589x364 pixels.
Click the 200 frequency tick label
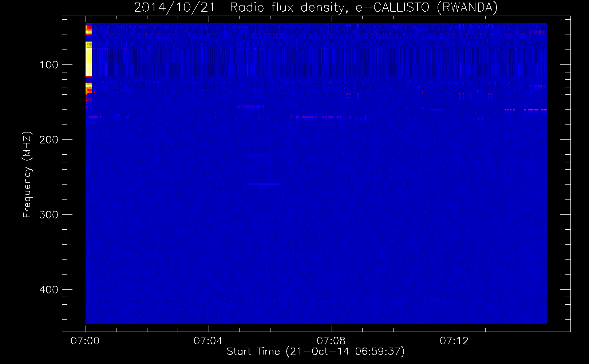point(49,140)
